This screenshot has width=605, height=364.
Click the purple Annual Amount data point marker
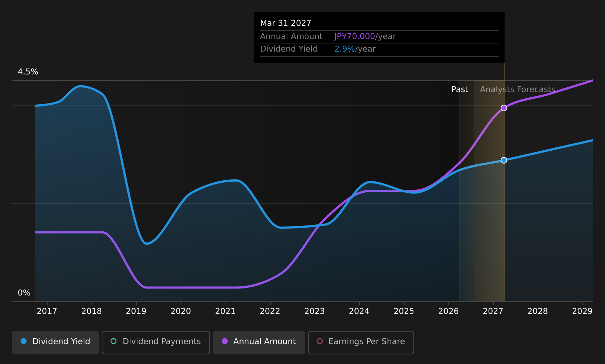click(x=504, y=108)
